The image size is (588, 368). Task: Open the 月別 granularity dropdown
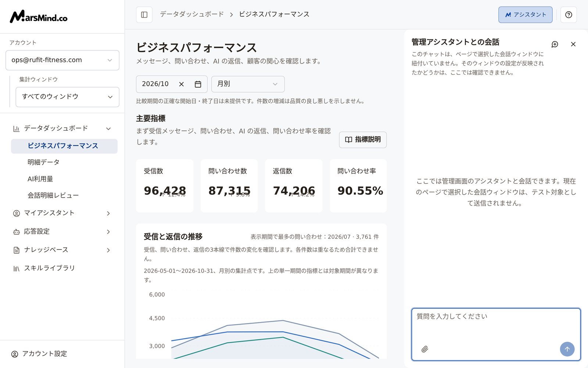tap(248, 84)
